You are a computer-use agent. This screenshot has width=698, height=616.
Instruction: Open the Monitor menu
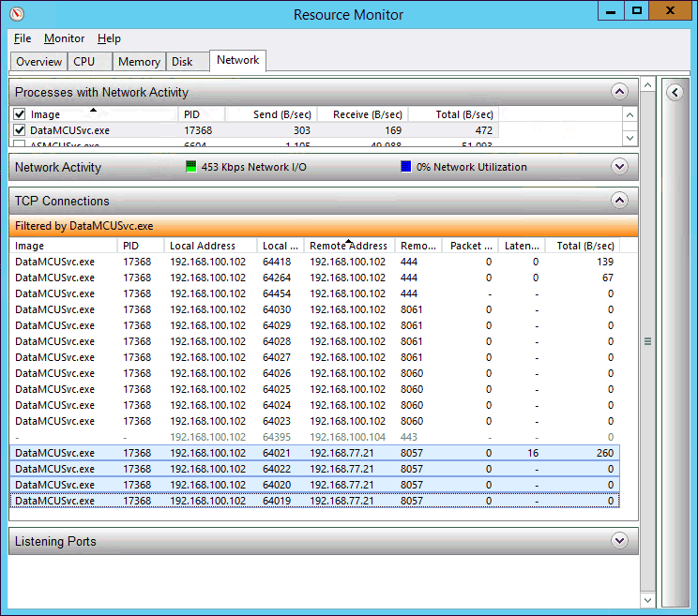click(x=64, y=38)
